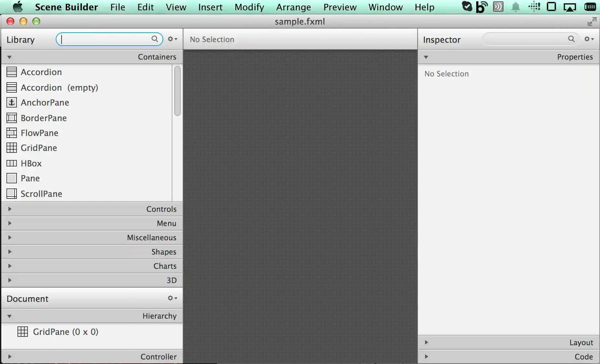This screenshot has height=364, width=600.
Task: Click the Accordion (empty) icon
Action: [12, 87]
